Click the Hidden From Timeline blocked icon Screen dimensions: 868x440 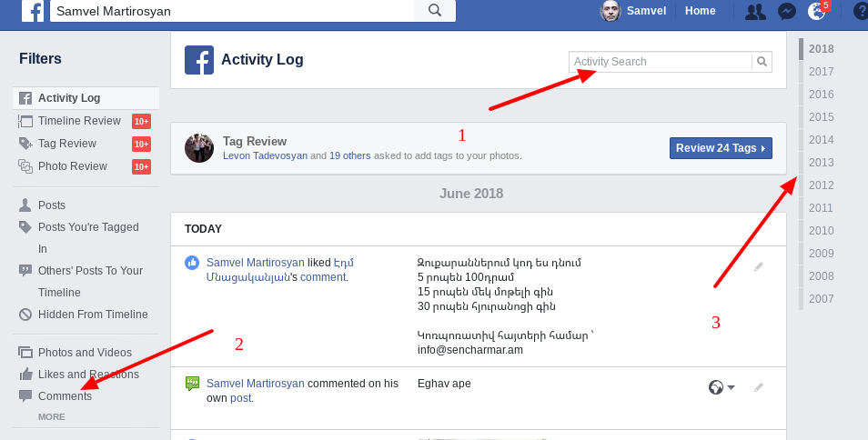(25, 315)
